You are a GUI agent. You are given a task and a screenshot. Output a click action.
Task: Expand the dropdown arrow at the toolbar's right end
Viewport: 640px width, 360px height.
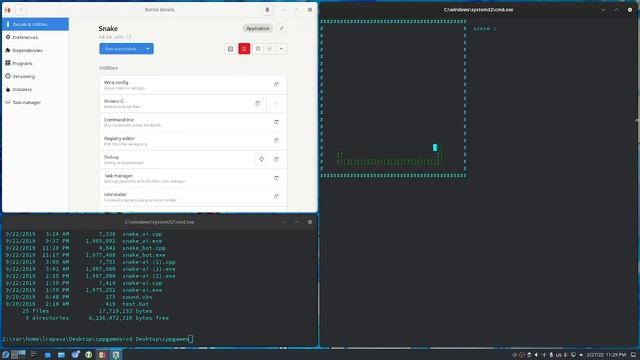click(x=281, y=49)
